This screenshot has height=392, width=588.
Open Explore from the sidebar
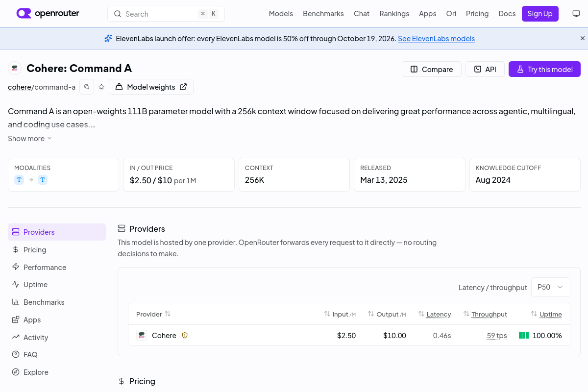pyautogui.click(x=57, y=372)
